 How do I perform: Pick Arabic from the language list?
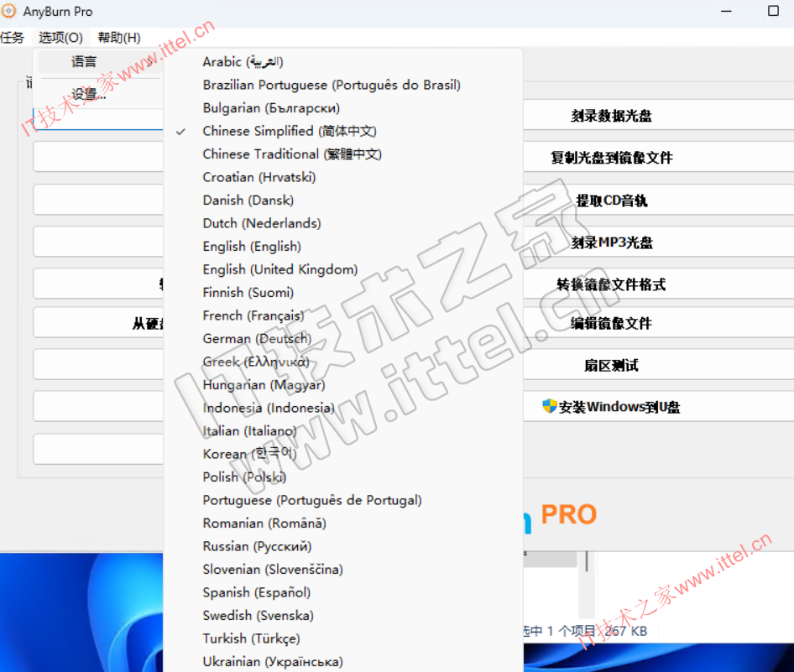(243, 62)
